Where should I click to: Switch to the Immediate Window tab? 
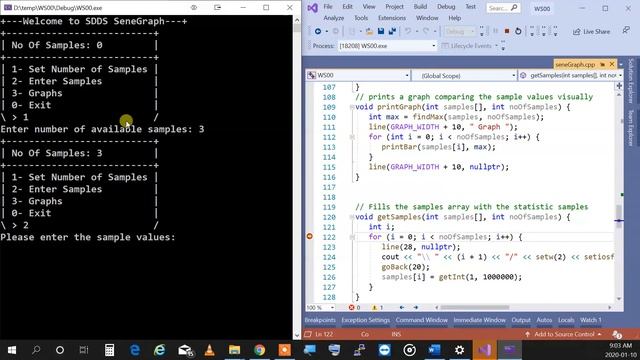(x=480, y=320)
